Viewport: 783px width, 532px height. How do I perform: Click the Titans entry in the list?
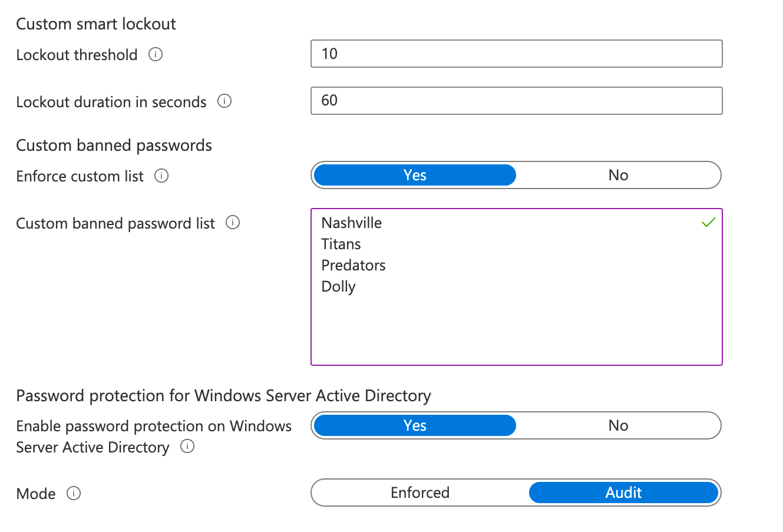tap(341, 244)
